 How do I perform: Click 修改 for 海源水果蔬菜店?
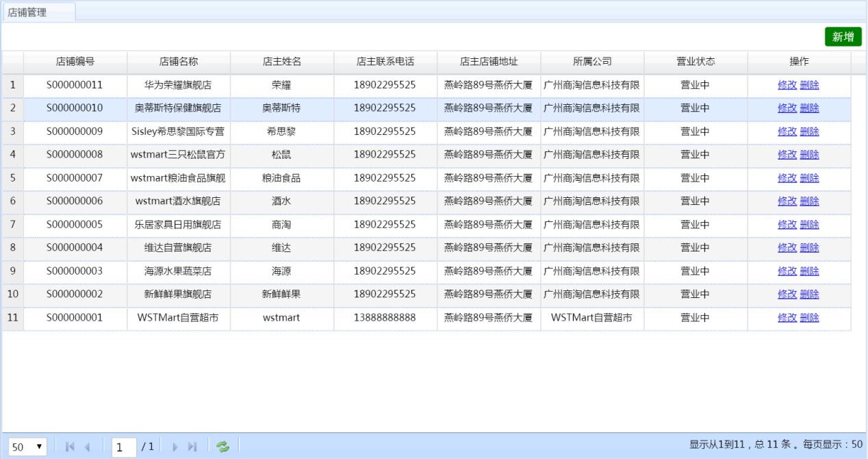787,271
